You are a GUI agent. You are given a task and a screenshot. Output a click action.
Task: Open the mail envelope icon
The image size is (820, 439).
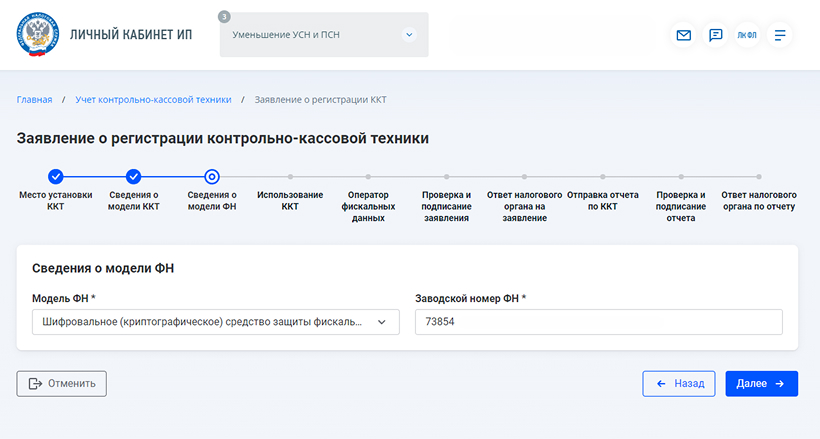coord(684,35)
